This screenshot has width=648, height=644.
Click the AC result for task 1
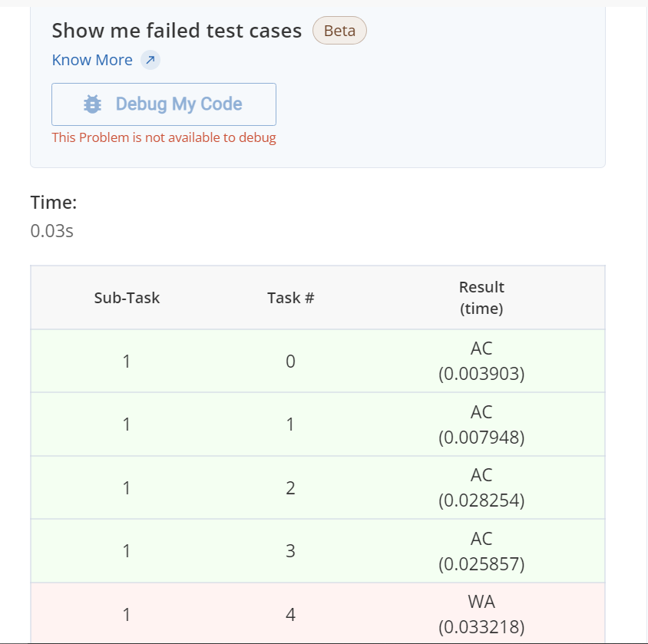[x=481, y=424]
